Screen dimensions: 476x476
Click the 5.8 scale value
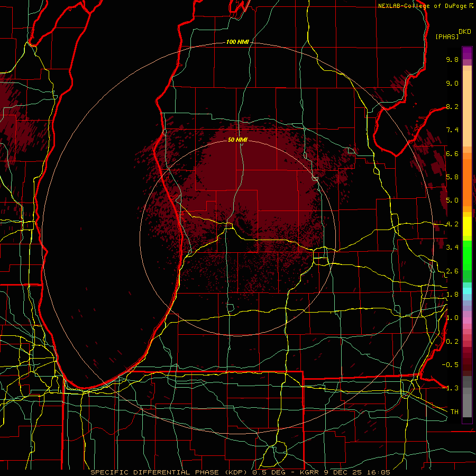(452, 177)
